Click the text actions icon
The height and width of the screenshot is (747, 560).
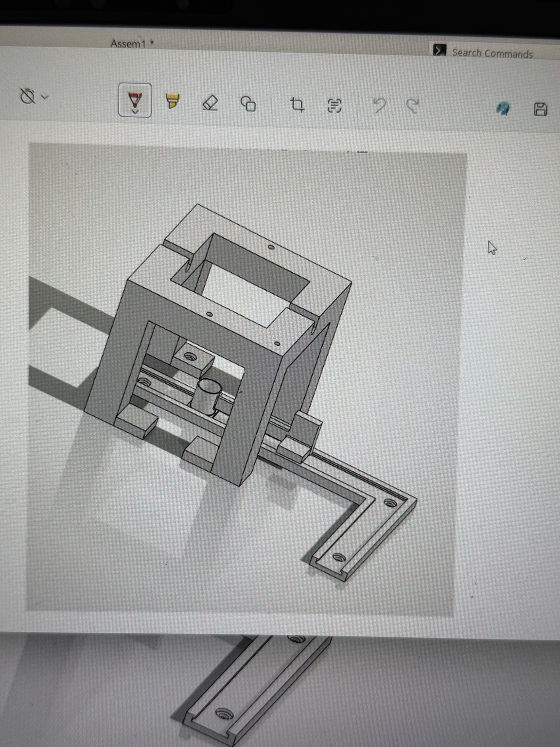click(334, 106)
